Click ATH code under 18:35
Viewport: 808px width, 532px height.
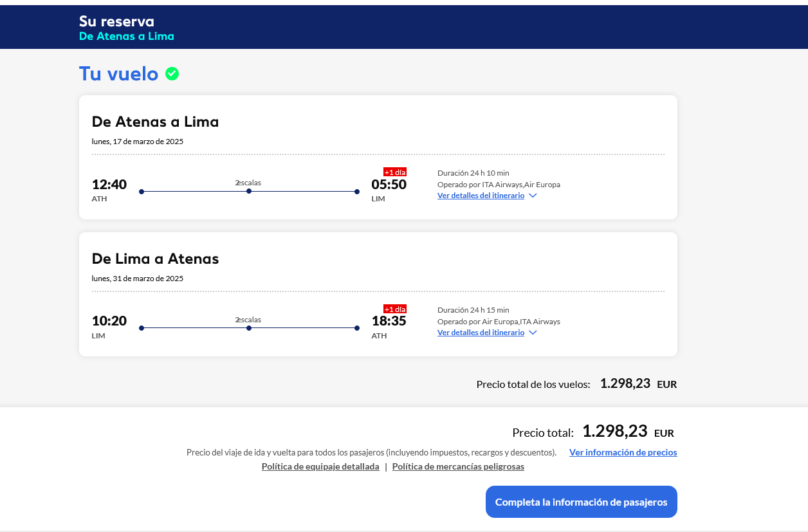380,336
